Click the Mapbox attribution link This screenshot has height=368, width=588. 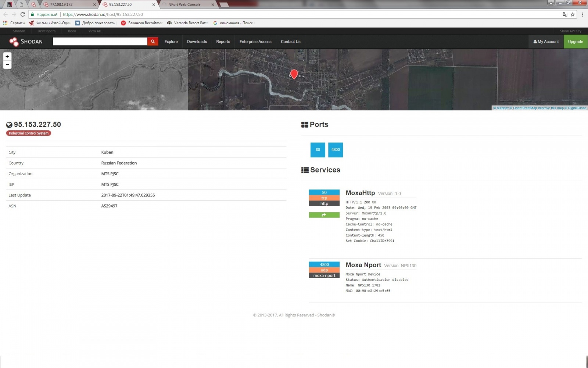coord(501,108)
